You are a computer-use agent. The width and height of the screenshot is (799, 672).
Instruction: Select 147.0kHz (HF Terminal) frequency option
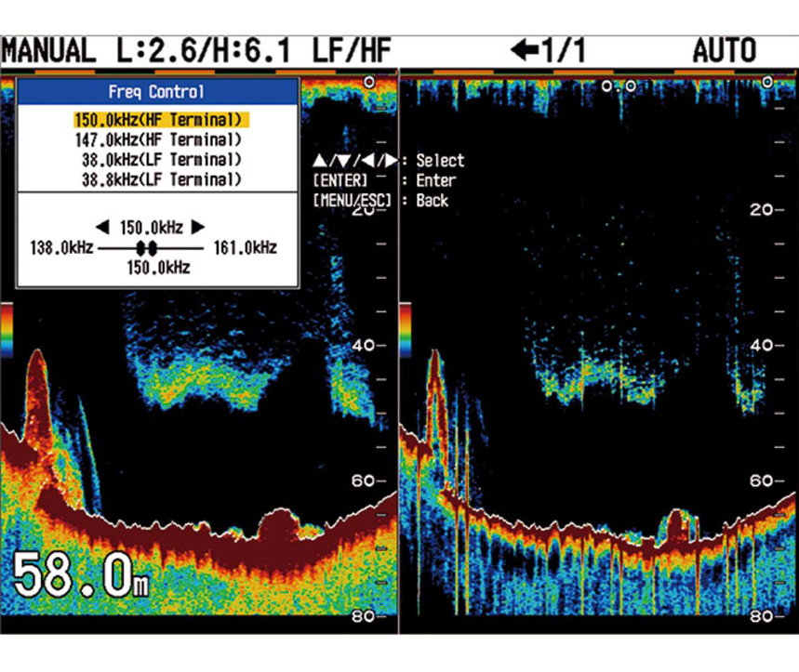tap(158, 139)
